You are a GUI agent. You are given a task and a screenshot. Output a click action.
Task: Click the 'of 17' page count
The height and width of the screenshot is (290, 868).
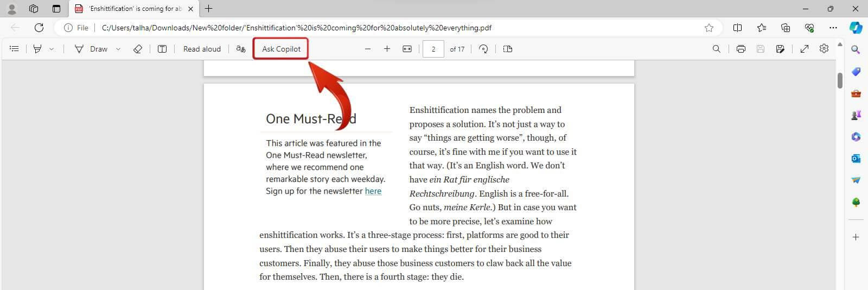[457, 49]
